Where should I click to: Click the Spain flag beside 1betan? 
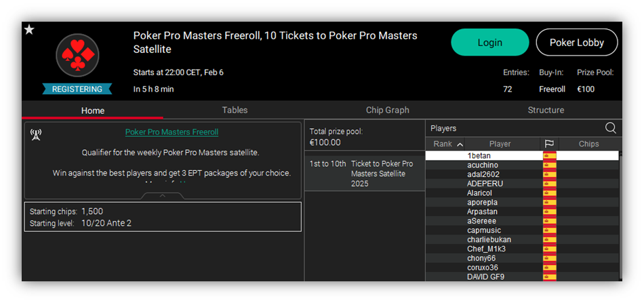550,156
